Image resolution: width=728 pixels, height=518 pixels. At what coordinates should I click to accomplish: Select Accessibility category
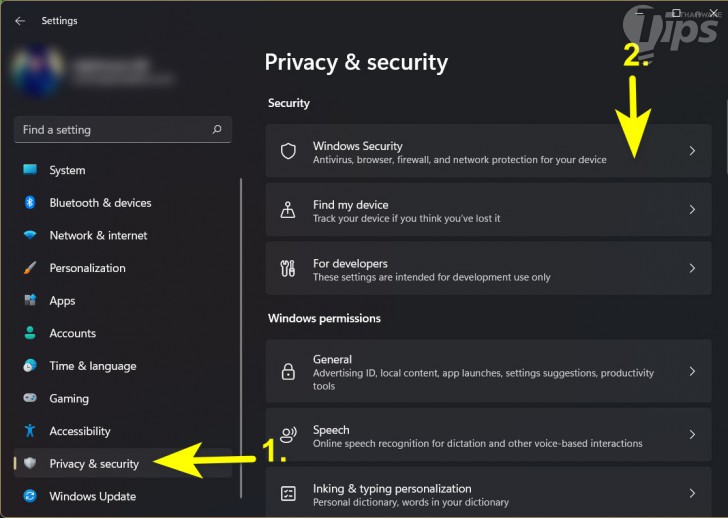(80, 431)
